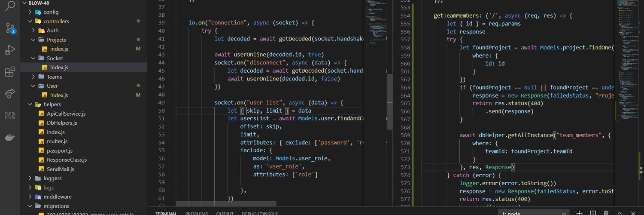Open passport.js file
This screenshot has width=644, height=215.
pyautogui.click(x=60, y=150)
